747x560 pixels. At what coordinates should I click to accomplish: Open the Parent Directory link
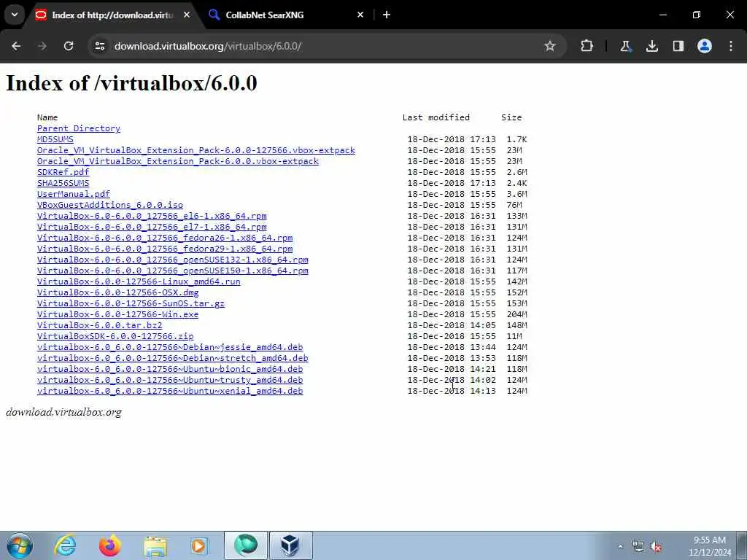(x=79, y=128)
